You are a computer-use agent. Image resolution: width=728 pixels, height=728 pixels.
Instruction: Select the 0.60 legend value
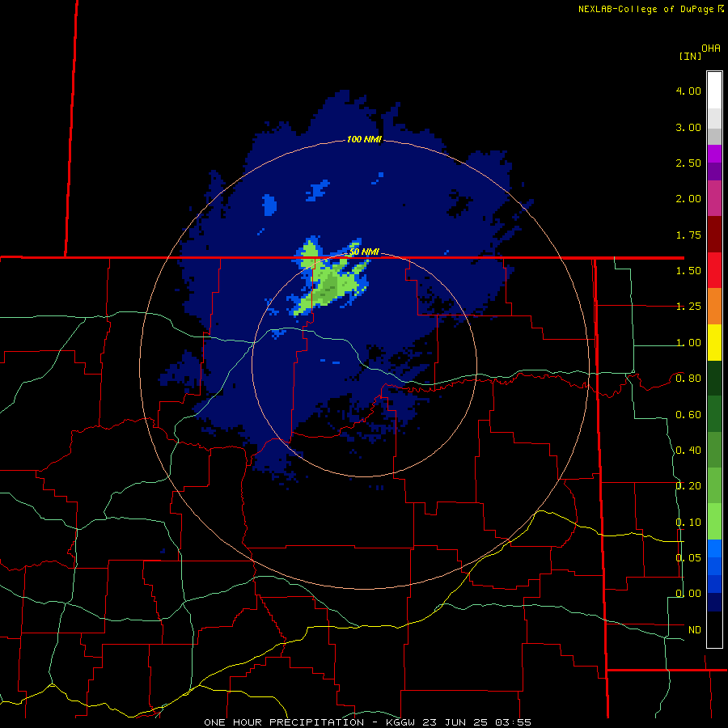tap(688, 415)
